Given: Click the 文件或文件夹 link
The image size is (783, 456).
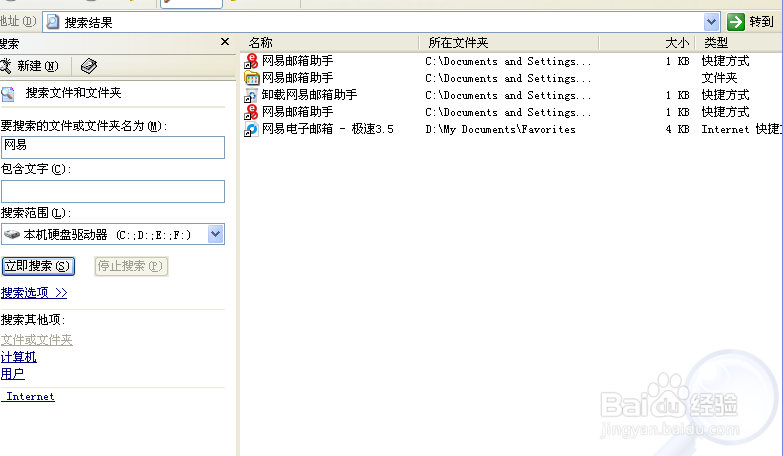Looking at the screenshot, I should tap(36, 340).
